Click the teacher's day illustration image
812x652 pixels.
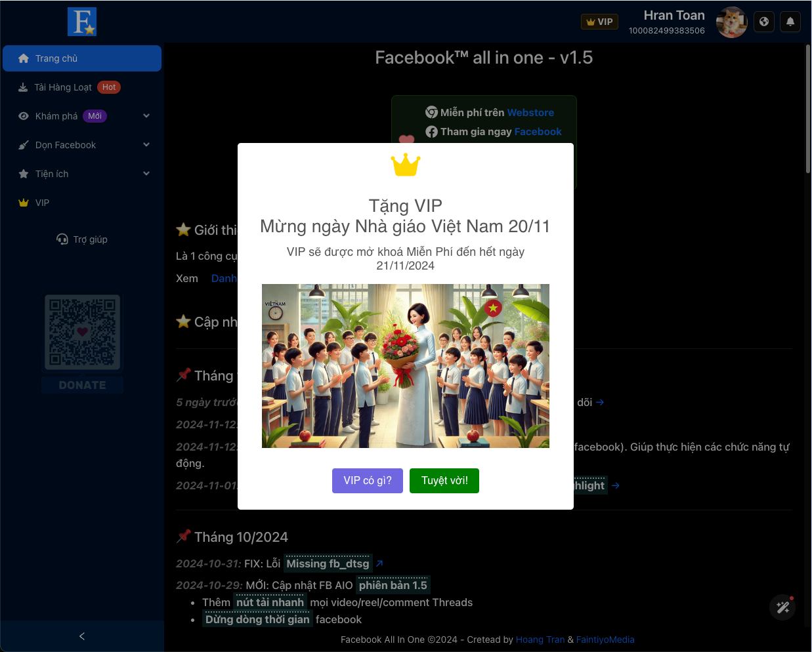pos(406,366)
